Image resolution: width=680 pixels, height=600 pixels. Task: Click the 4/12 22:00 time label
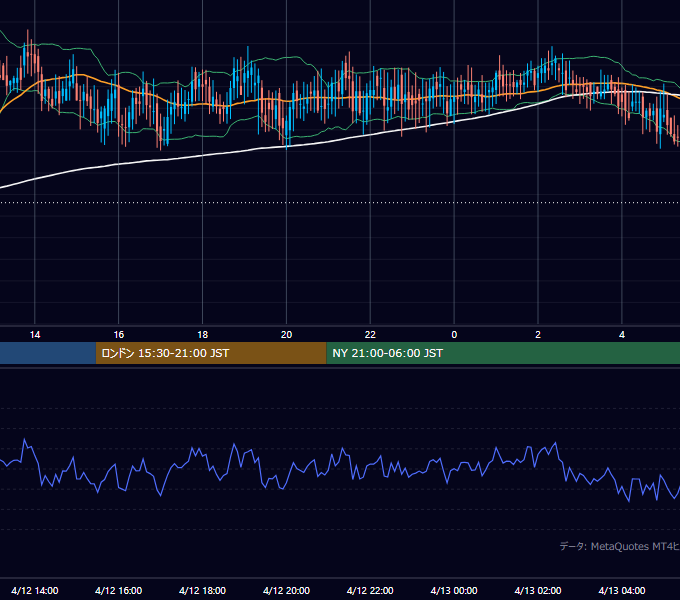(x=370, y=590)
